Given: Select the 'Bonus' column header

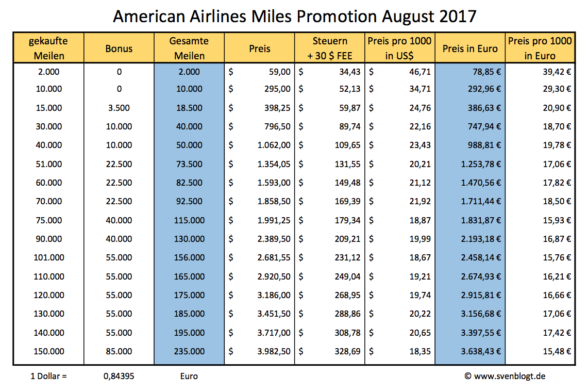Looking at the screenshot, I should (119, 48).
